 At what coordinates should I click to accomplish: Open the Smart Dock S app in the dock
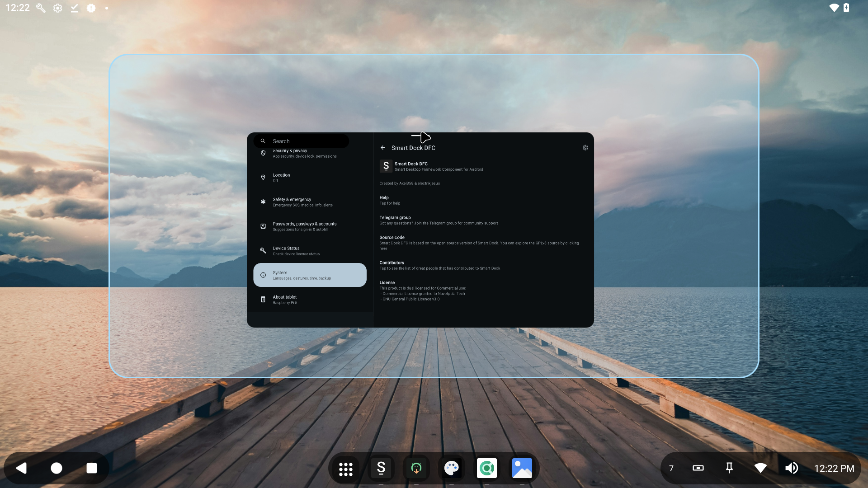coord(381,469)
